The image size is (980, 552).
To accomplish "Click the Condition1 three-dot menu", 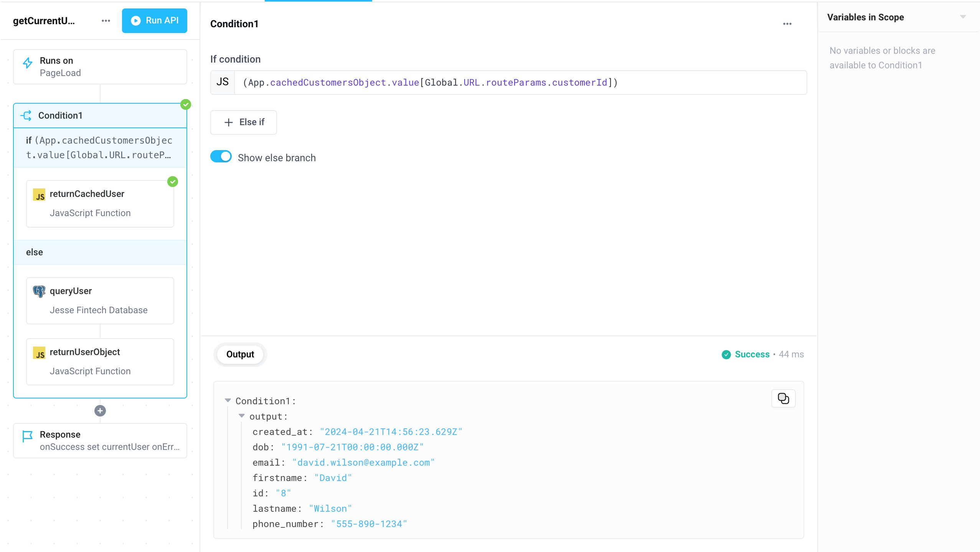I will coord(787,24).
